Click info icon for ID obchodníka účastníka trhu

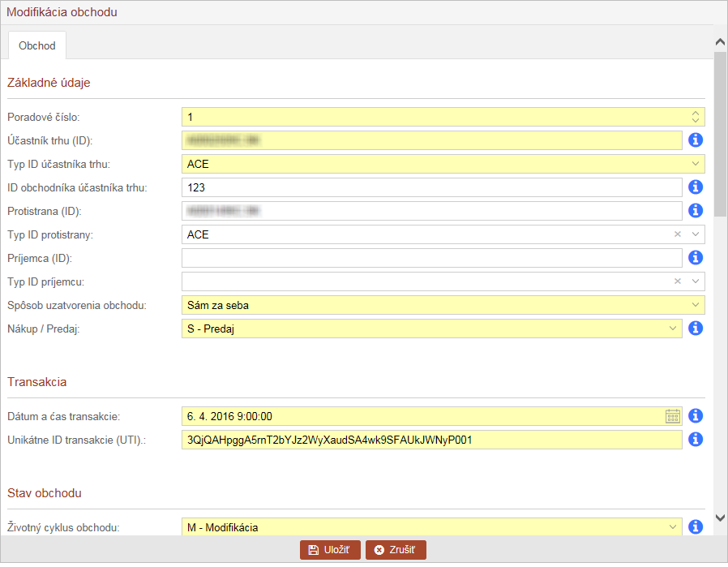tap(695, 187)
